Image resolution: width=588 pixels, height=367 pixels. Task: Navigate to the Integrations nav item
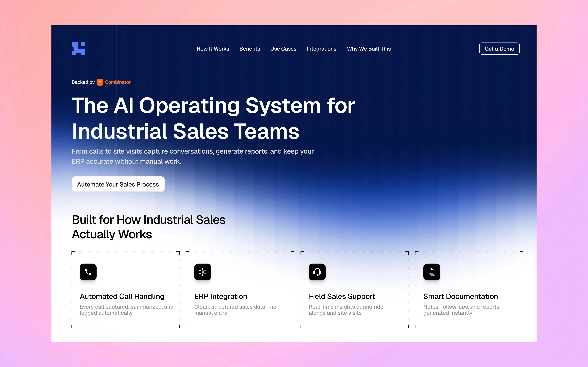(x=321, y=49)
